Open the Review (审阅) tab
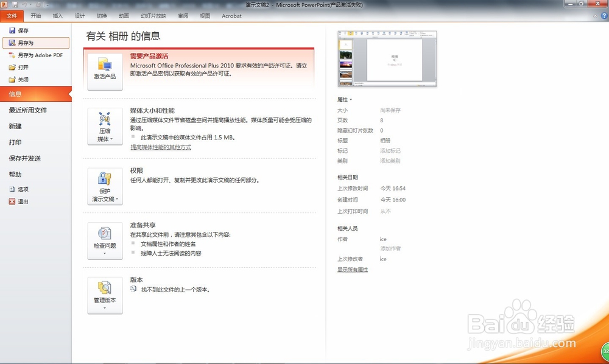Viewport: 609px width, 364px height. 183,16
